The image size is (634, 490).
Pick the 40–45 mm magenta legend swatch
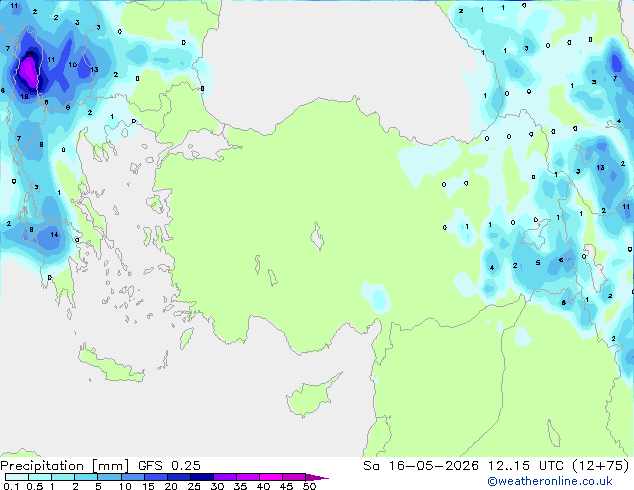pos(271,477)
